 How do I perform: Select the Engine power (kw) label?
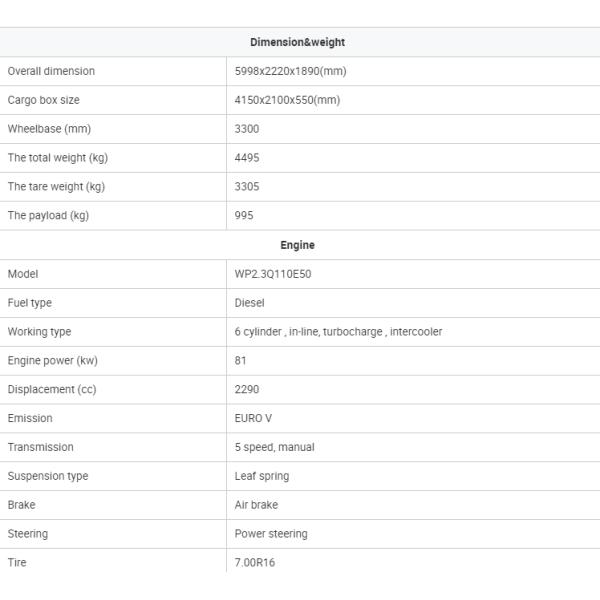(x=52, y=361)
